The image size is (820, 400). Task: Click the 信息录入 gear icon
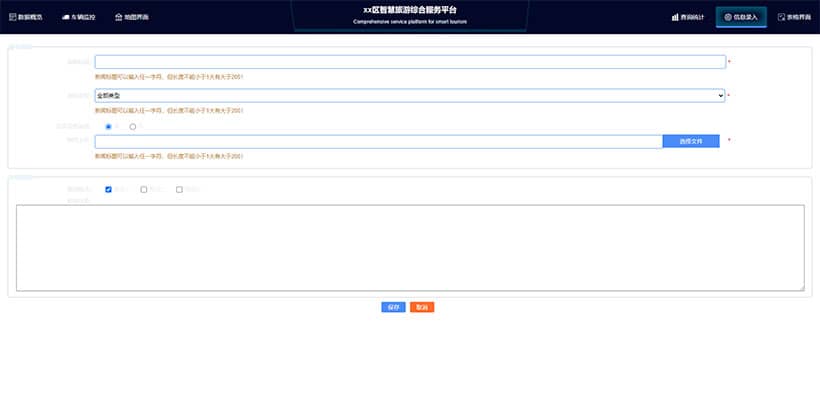(x=728, y=17)
